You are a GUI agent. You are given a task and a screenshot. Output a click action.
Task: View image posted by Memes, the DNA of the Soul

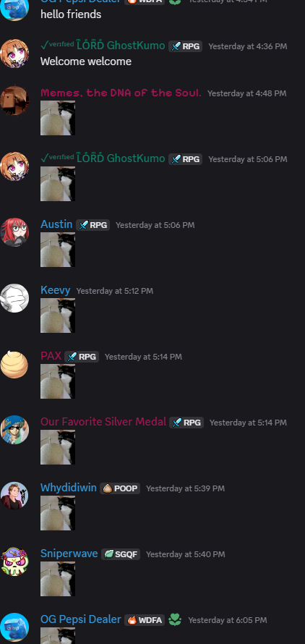pos(58,118)
